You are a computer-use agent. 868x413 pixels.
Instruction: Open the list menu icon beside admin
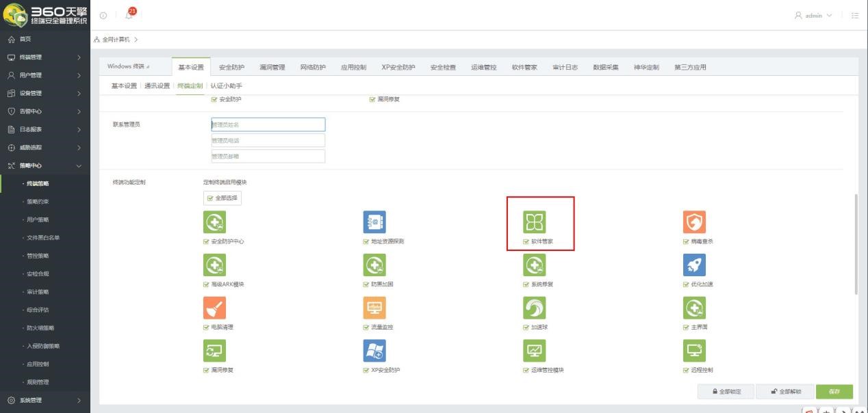855,15
